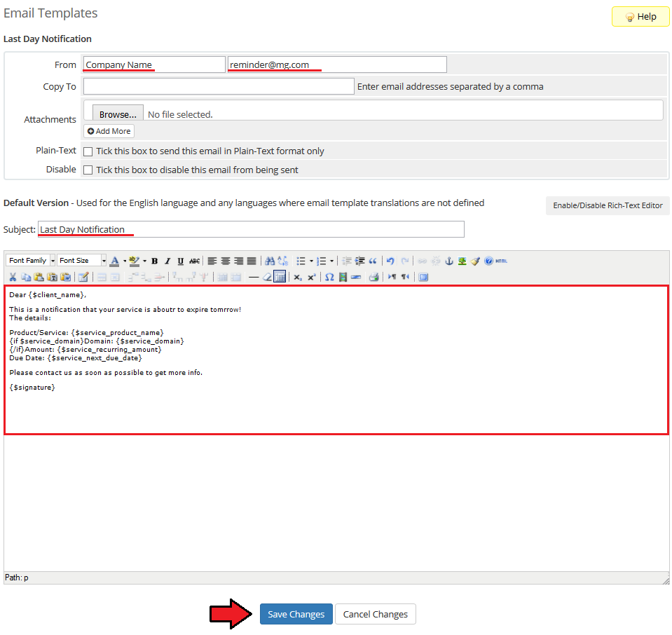672x635 pixels.
Task: Apply the current text color
Action: click(114, 261)
